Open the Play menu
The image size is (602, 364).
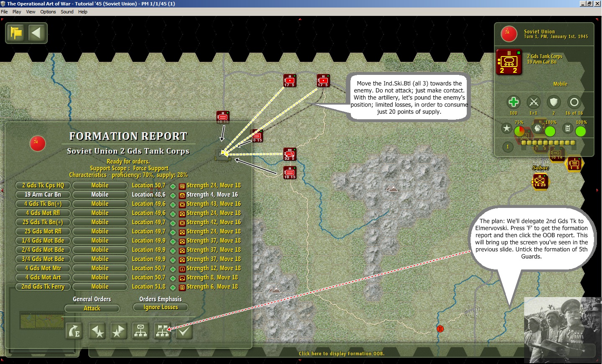point(17,12)
